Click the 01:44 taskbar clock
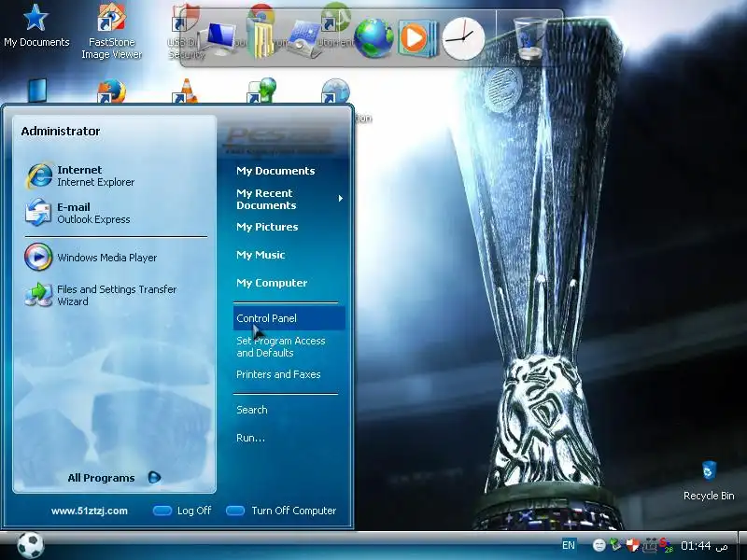 (696, 545)
